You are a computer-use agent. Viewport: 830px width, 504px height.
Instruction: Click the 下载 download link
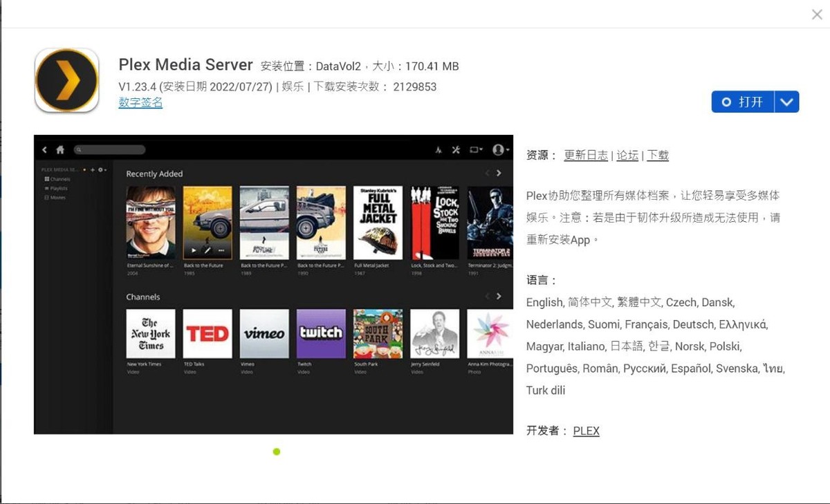point(658,156)
